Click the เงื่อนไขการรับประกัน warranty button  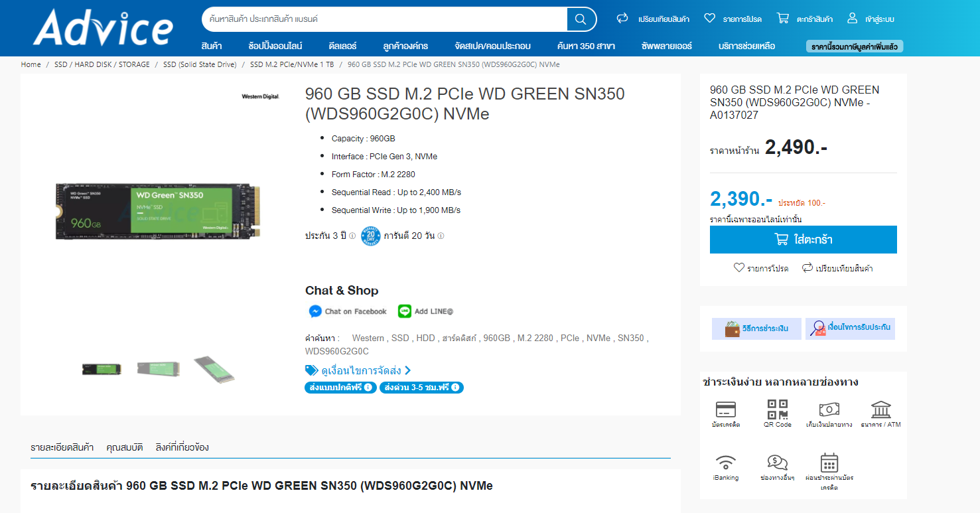[850, 329]
